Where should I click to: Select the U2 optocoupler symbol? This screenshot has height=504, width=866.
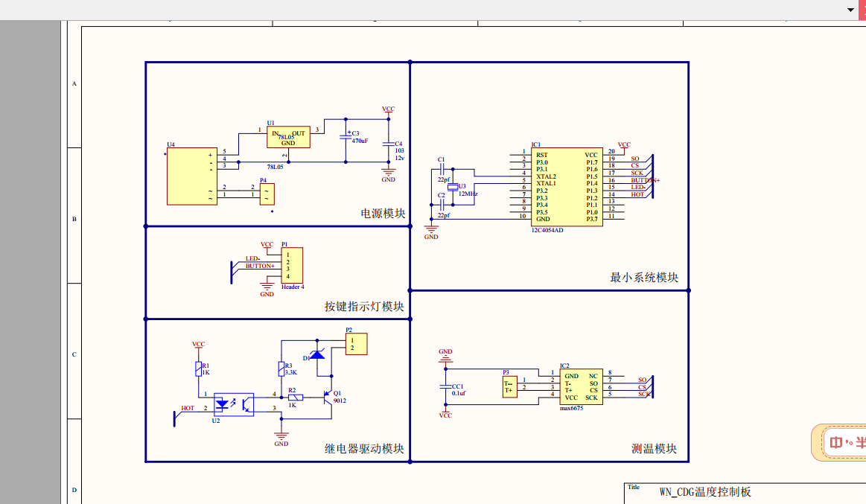click(x=234, y=405)
